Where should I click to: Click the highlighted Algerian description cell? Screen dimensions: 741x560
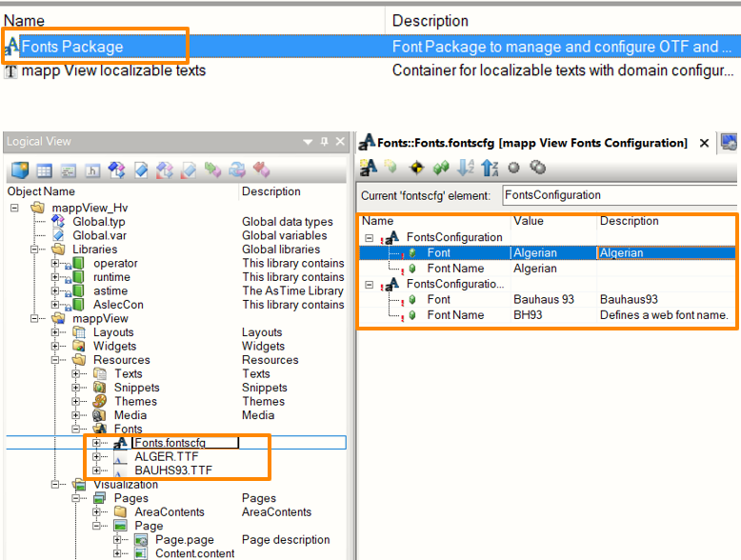pyautogui.click(x=667, y=252)
